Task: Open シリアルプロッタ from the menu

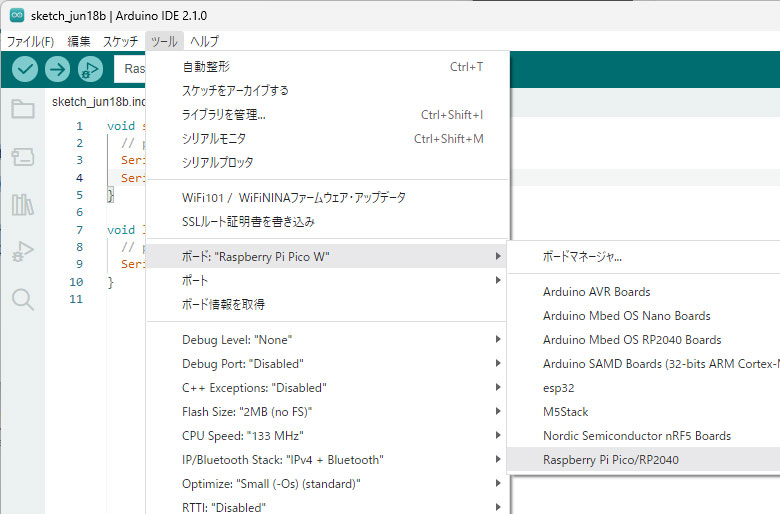Action: (328, 162)
